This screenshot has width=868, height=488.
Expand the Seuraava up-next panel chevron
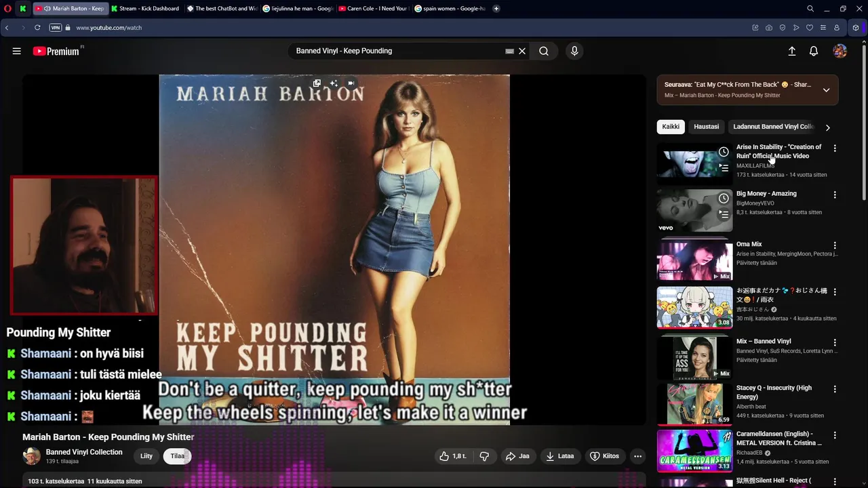tap(826, 90)
